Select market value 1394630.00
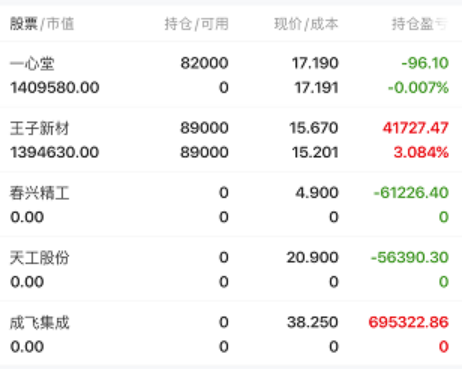The height and width of the screenshot is (369, 462). [55, 152]
